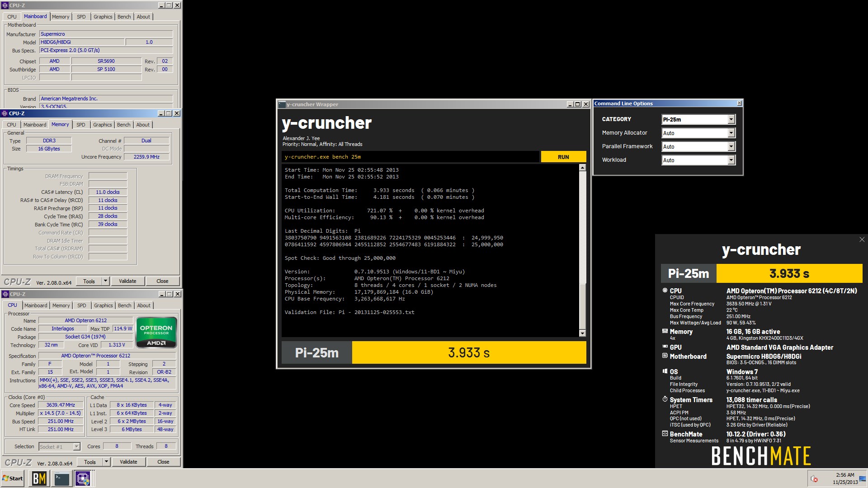Click the BenchMate version icon in results
Image resolution: width=868 pixels, height=488 pixels.
[x=665, y=434]
